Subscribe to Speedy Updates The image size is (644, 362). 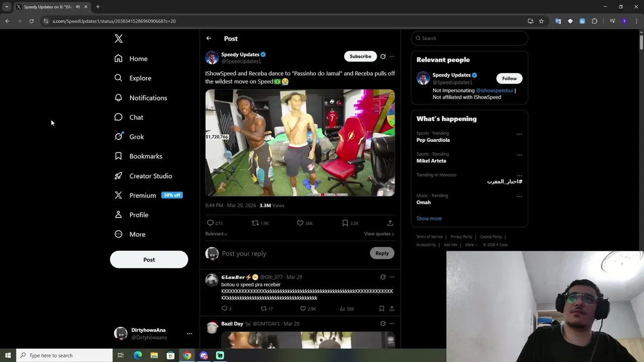pos(360,56)
